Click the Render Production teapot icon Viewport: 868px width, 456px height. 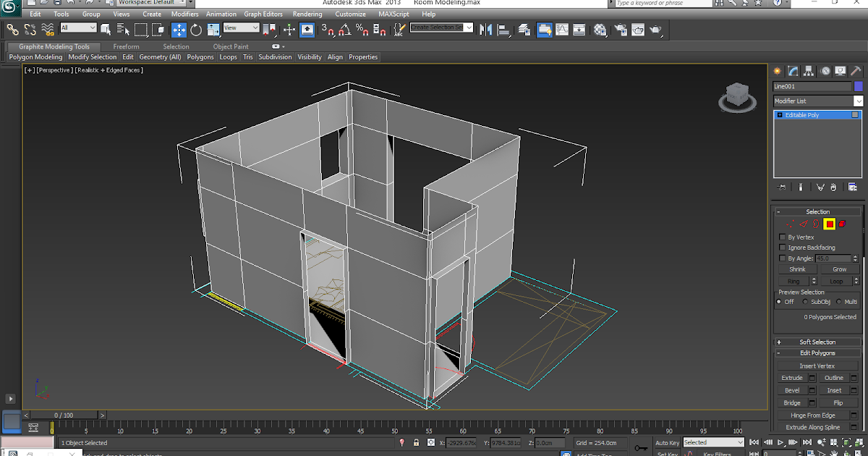(655, 30)
